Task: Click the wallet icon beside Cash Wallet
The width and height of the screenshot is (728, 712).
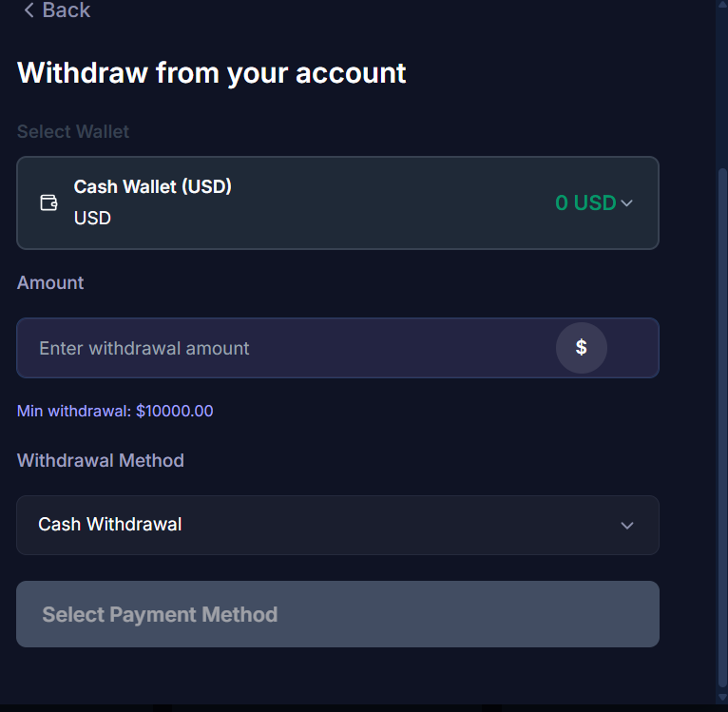Action: tap(48, 202)
